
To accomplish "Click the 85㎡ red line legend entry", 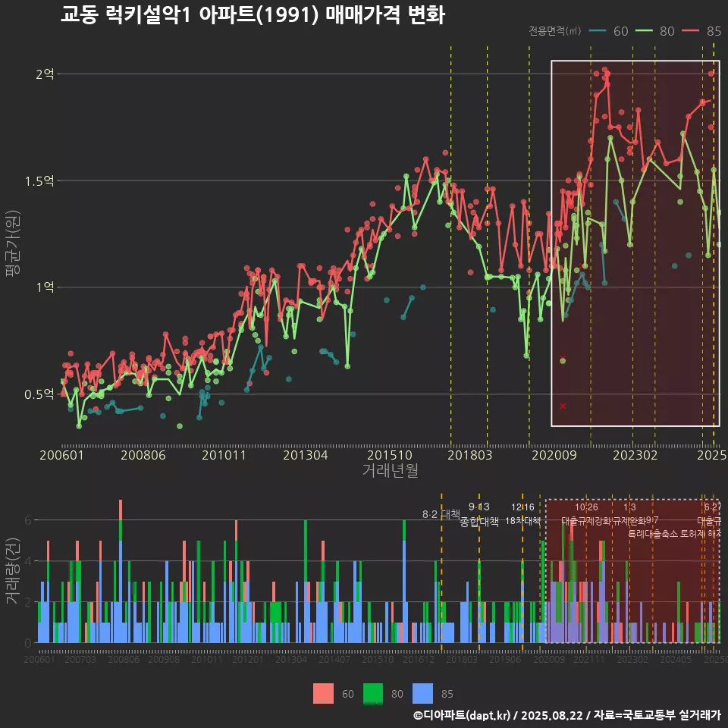I will 701,31.
